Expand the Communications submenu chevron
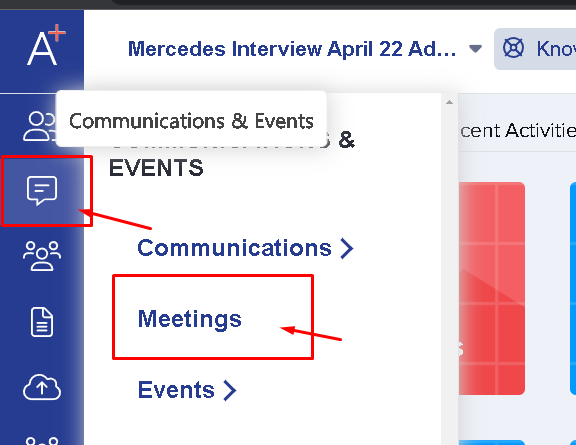The image size is (576, 445). click(346, 248)
